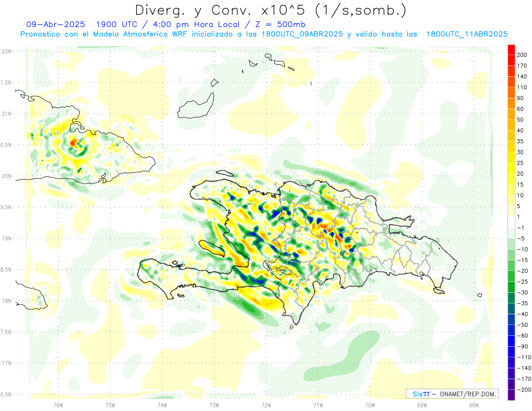Click the '-110' value on the color scale
The height and width of the screenshot is (411, 532).
tap(524, 357)
